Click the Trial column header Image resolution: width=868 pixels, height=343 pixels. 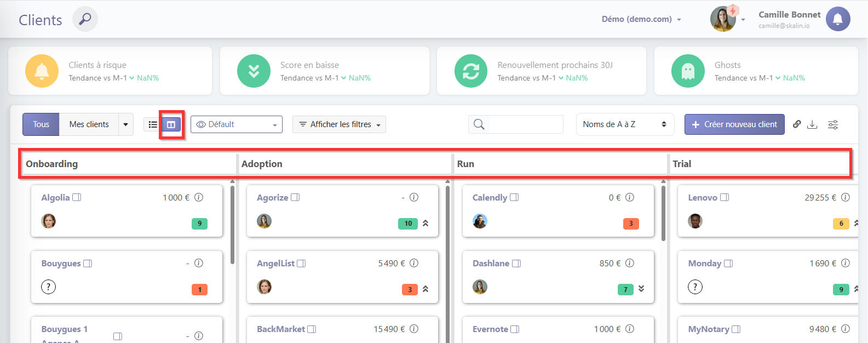point(682,164)
